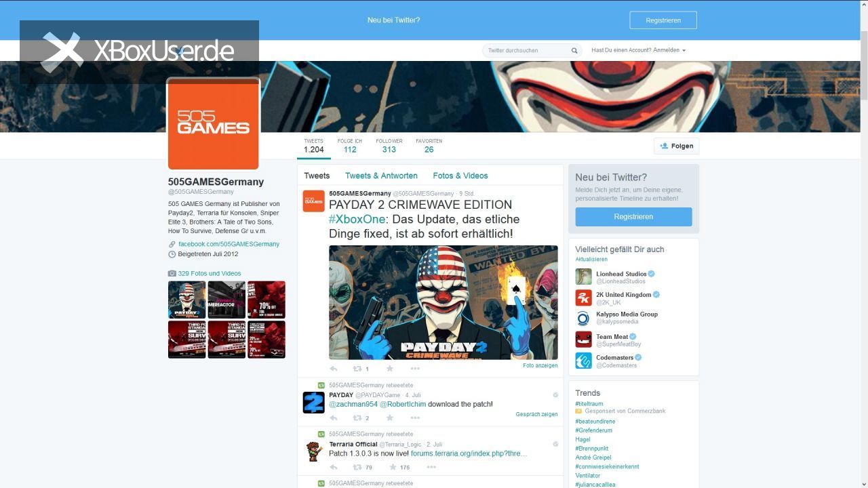Click the search magnifier icon

[574, 50]
